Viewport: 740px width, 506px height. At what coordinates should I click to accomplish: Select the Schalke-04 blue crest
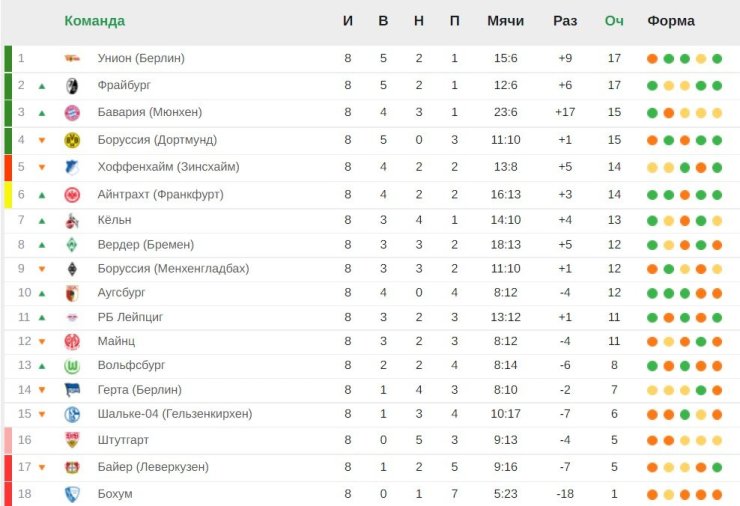72,414
